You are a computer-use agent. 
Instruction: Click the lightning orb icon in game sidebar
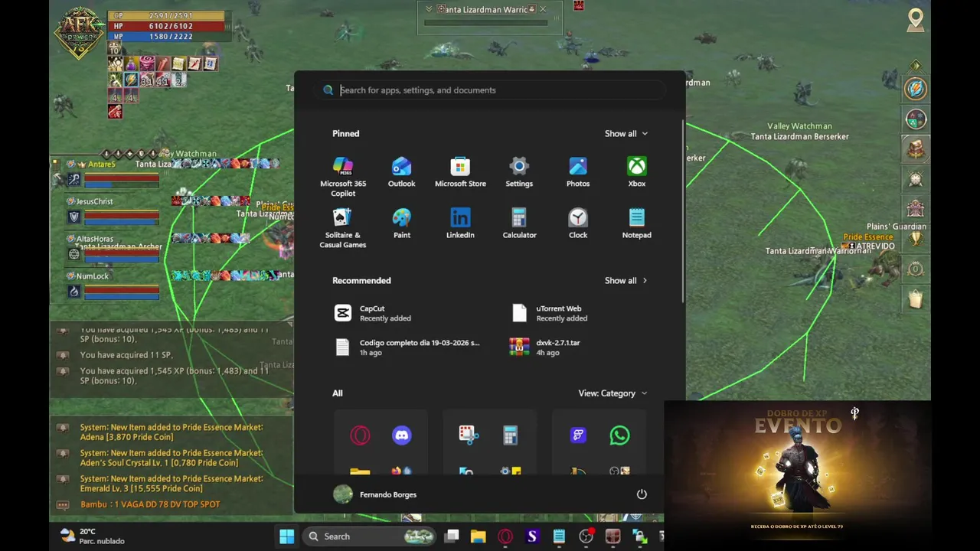click(915, 89)
